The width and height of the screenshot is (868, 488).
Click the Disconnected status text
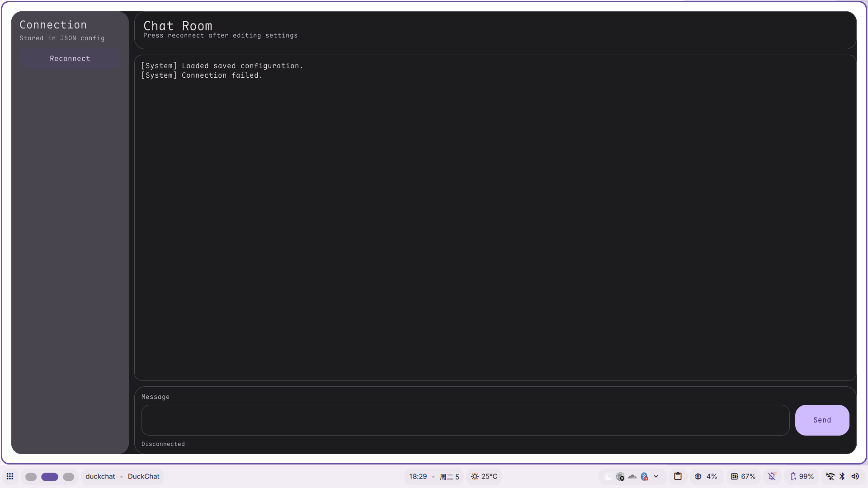click(x=163, y=444)
